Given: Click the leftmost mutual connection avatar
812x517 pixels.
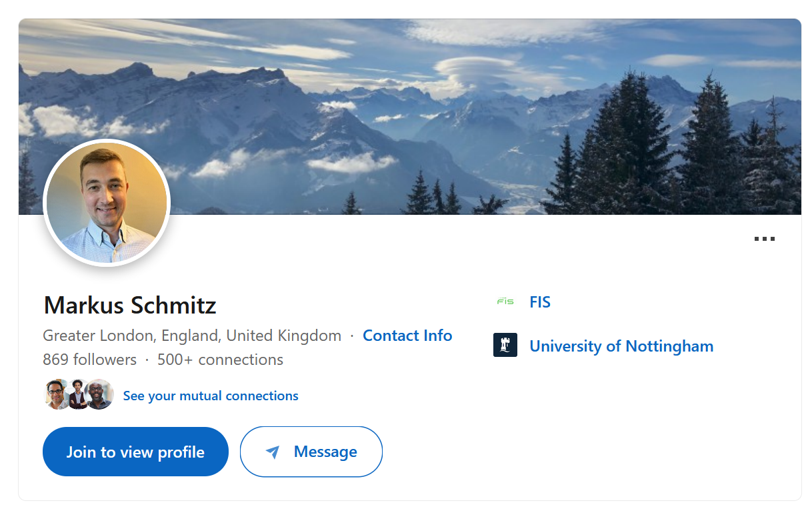Looking at the screenshot, I should (x=57, y=394).
